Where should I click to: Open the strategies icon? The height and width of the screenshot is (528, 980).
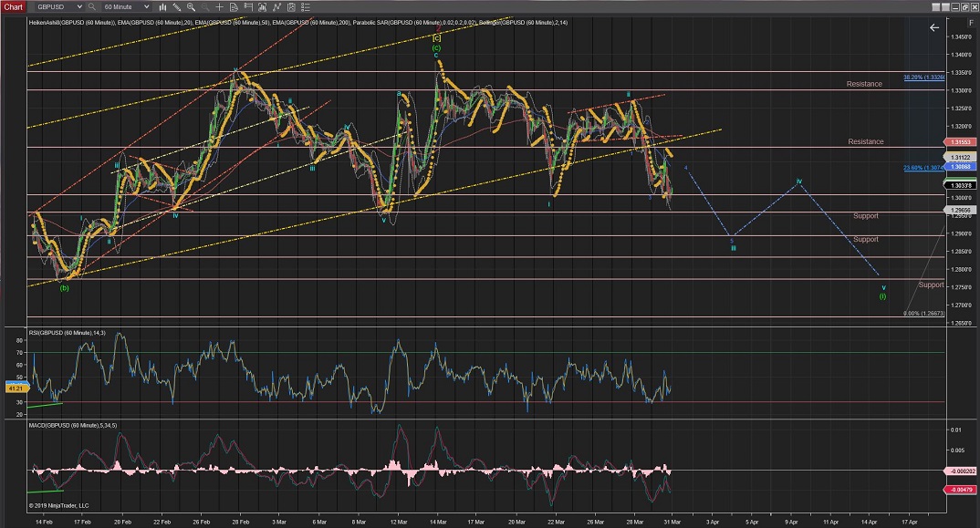click(276, 7)
